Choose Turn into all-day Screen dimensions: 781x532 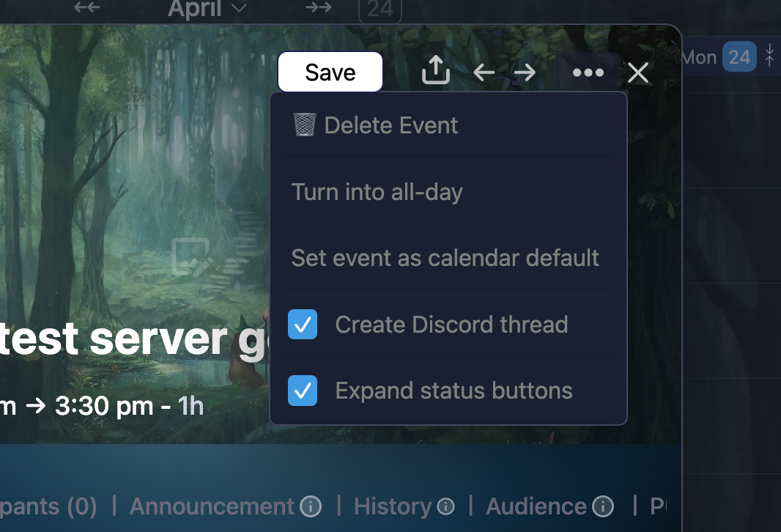pos(448,192)
